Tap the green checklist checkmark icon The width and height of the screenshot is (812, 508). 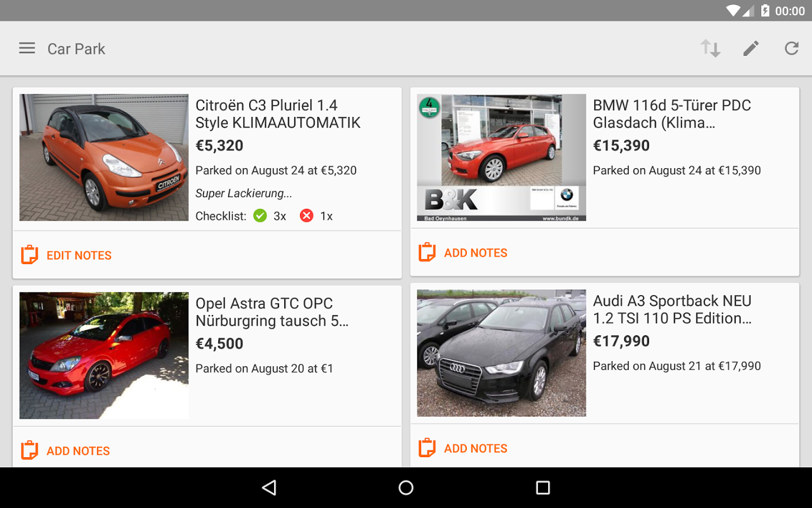(x=260, y=216)
